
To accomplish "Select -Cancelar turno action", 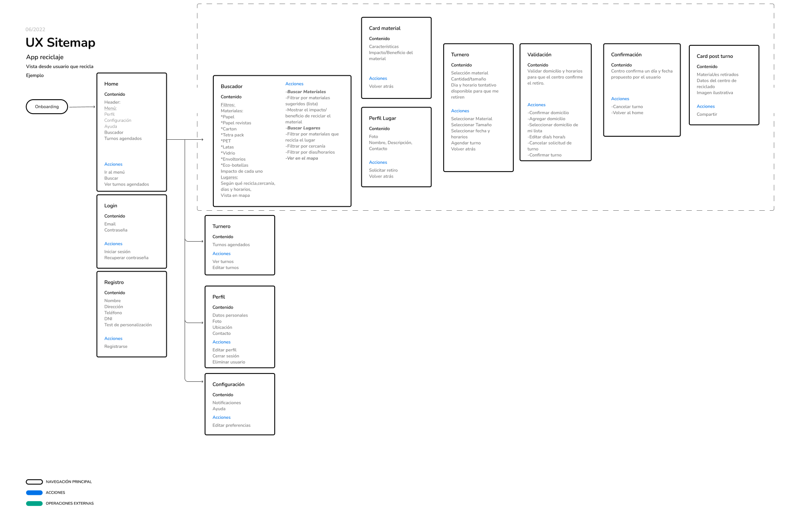I will [x=627, y=107].
